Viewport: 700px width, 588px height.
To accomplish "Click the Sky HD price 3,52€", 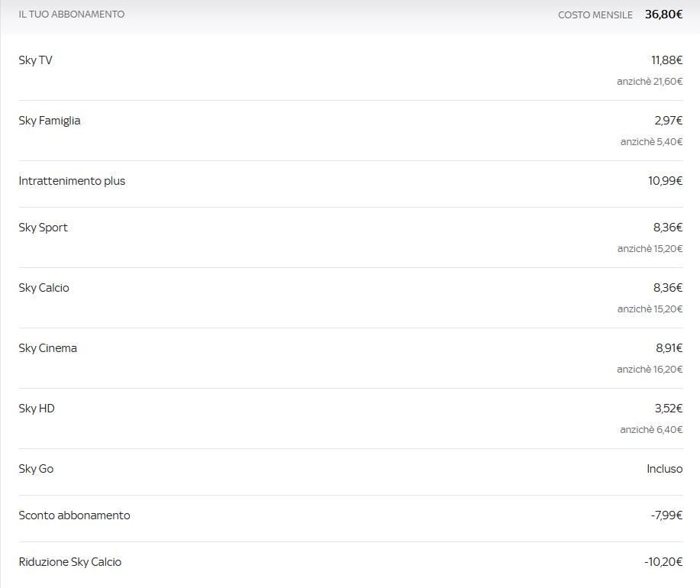I will pyautogui.click(x=669, y=408).
